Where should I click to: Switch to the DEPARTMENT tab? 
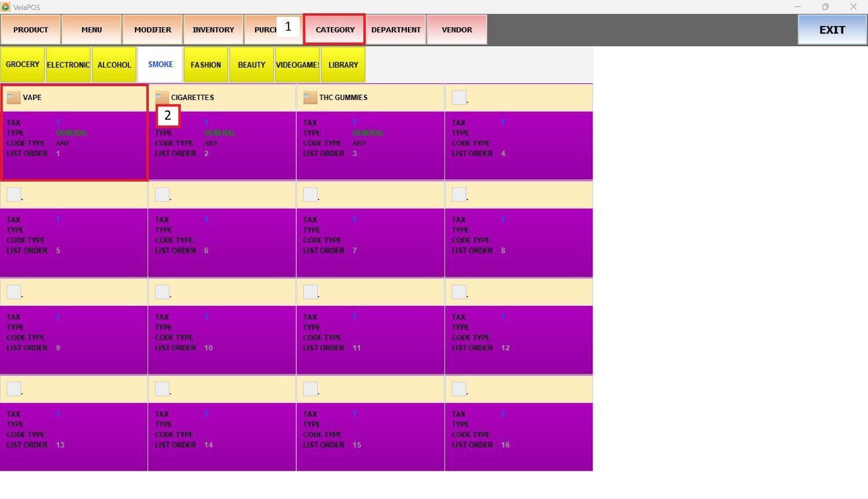coord(396,29)
